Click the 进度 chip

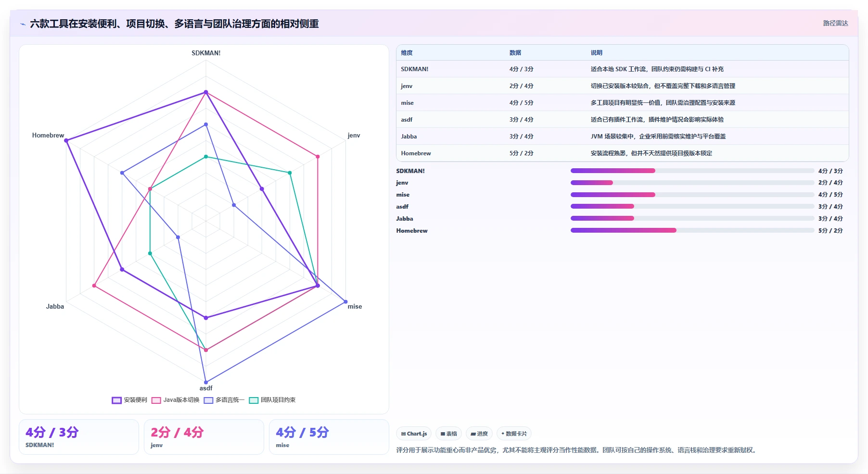(x=479, y=434)
